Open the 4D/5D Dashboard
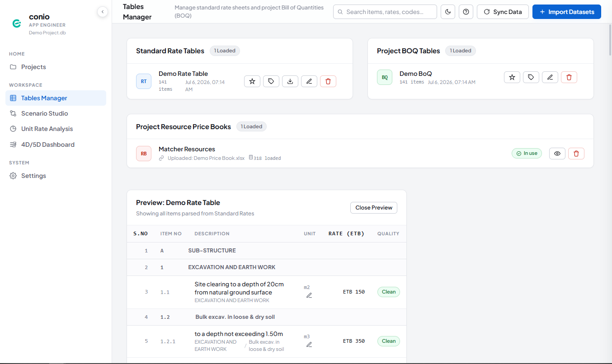The image size is (612, 364). (x=56, y=145)
